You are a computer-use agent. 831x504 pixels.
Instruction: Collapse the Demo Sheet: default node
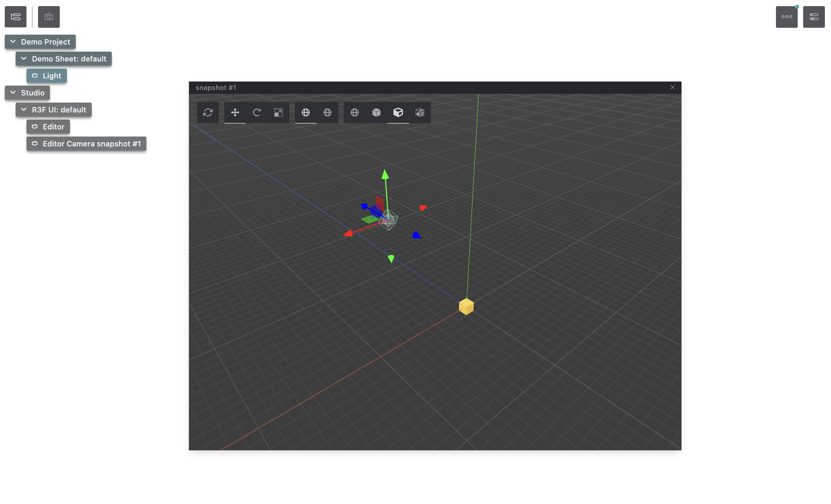tap(24, 59)
